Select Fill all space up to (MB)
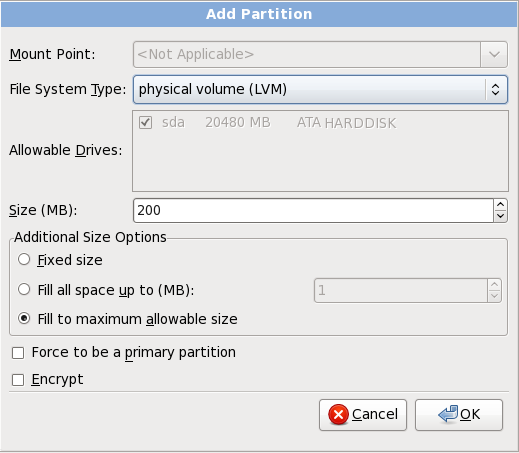Screen dimensions: 519x453 (x=24, y=289)
